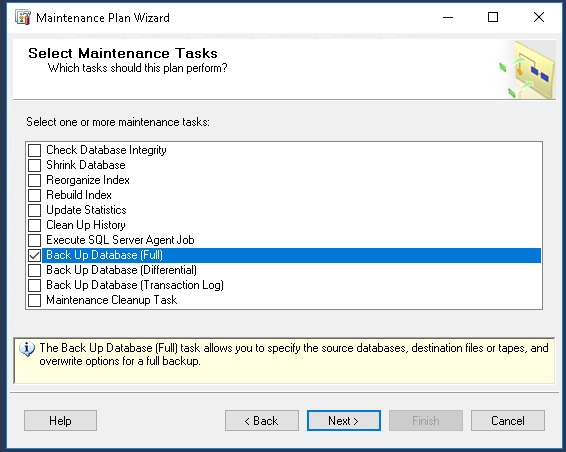Turn on the Update Statistics checkbox
The image size is (566, 452).
35,210
